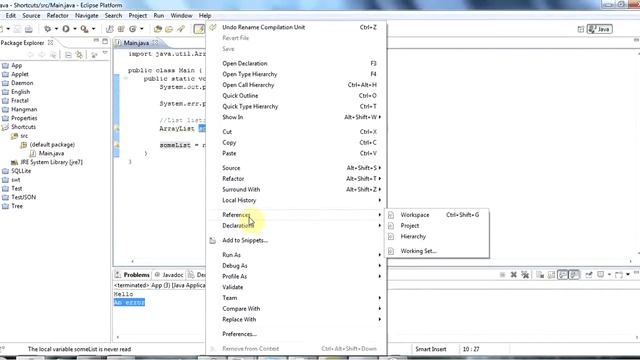Choose Undo Rename Compilation Unit
This screenshot has width=640, height=360.
[296, 27]
